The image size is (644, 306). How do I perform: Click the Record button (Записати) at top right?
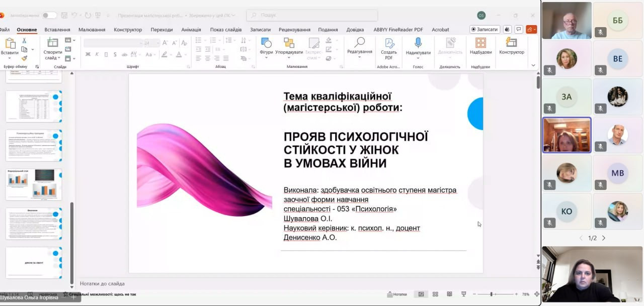coord(485,30)
